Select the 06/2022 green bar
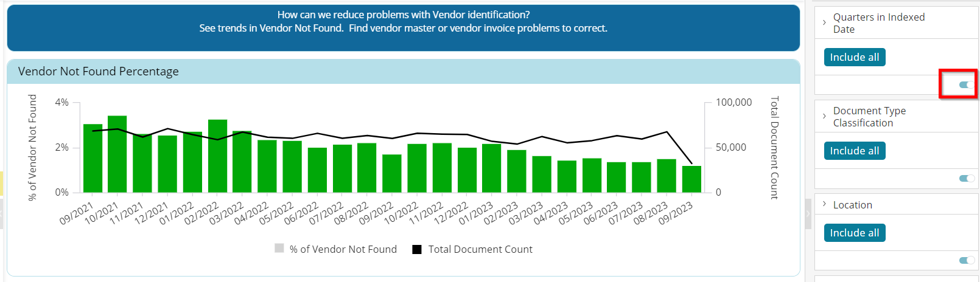 tap(317, 170)
